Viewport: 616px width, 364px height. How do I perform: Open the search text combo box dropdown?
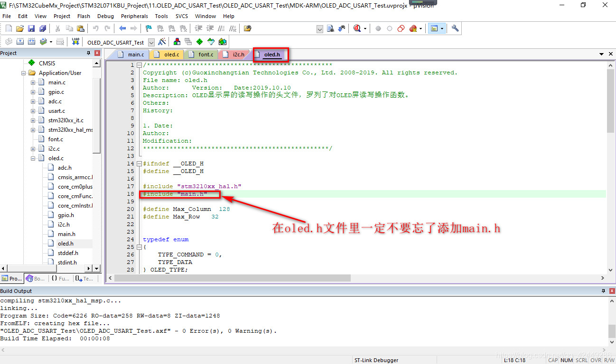tap(320, 29)
